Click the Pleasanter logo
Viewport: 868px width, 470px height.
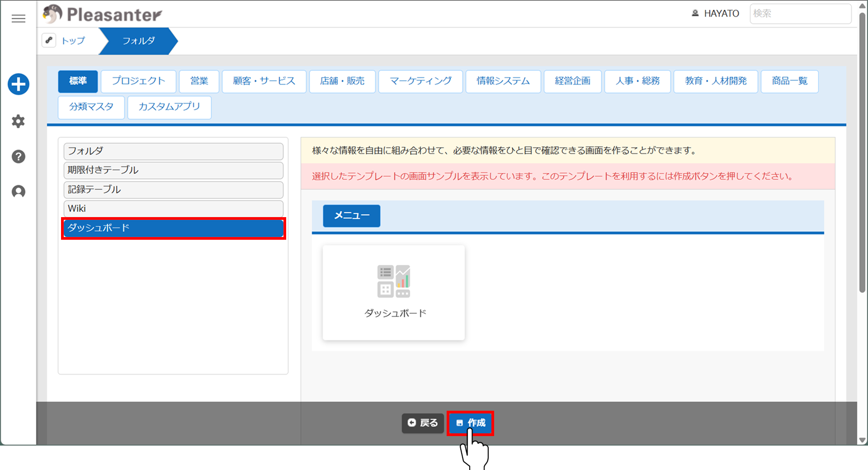[x=103, y=14]
